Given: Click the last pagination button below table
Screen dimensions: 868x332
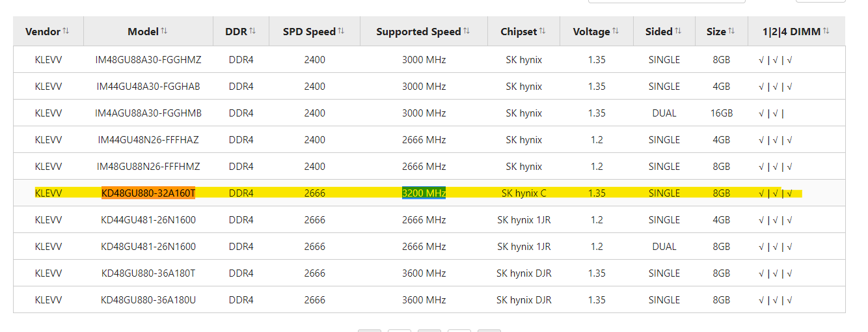Looking at the screenshot, I should (489, 330).
